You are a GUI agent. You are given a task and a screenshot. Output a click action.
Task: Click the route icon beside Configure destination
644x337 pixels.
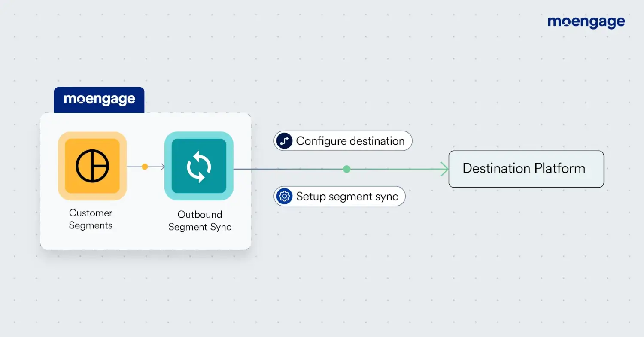[284, 141]
